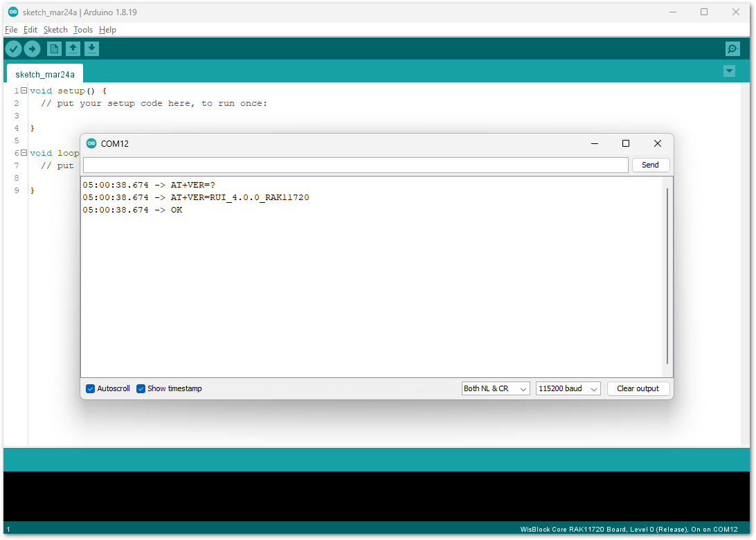Click the Arduino logo in COM12 window

pyautogui.click(x=91, y=143)
